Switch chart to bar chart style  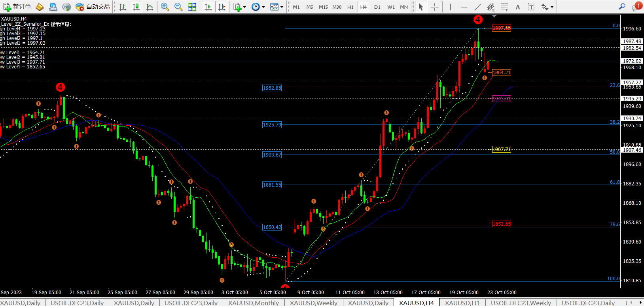123,7
